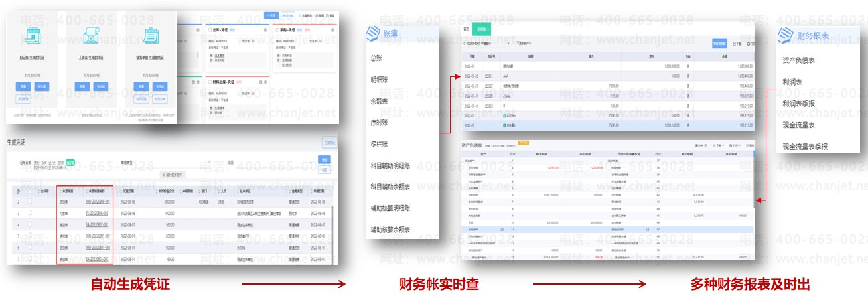Open 现金流量表 in 财务报表 menu
This screenshot has height=304, width=868.
(x=799, y=125)
